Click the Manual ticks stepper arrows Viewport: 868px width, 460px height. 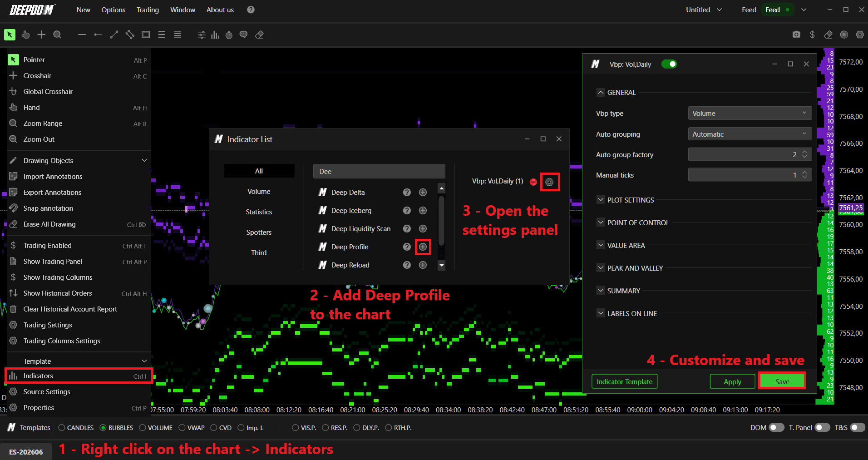coord(805,175)
